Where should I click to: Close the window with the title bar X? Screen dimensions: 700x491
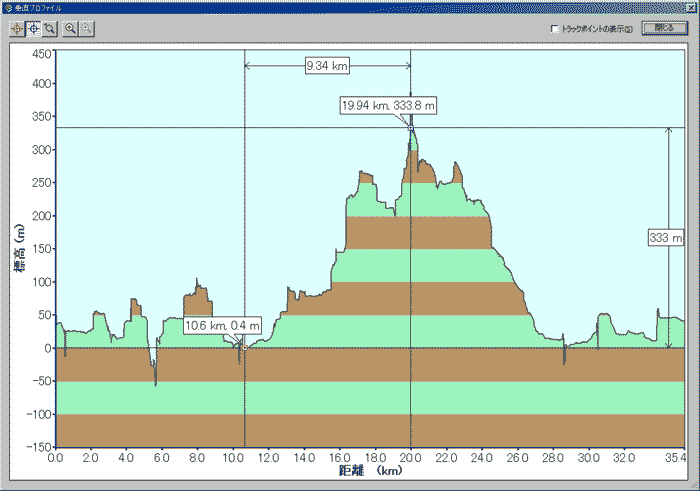[x=691, y=7]
